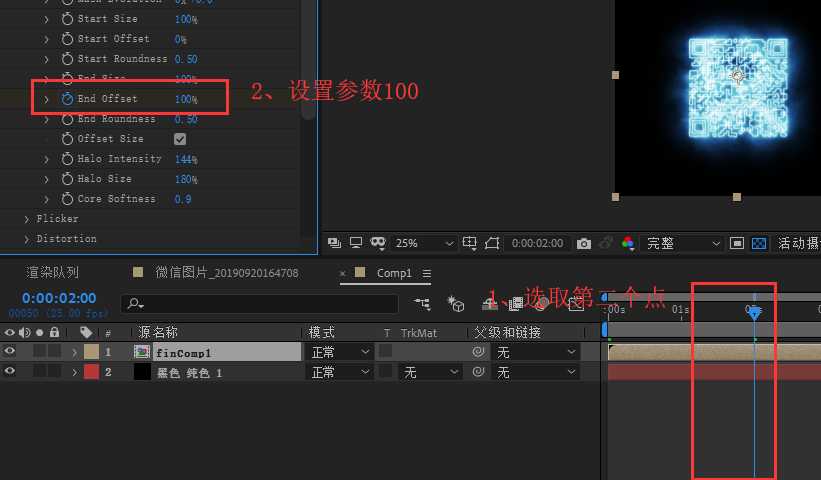Viewport: 821px width, 480px height.
Task: Open grid and guide options icon
Action: pos(470,243)
